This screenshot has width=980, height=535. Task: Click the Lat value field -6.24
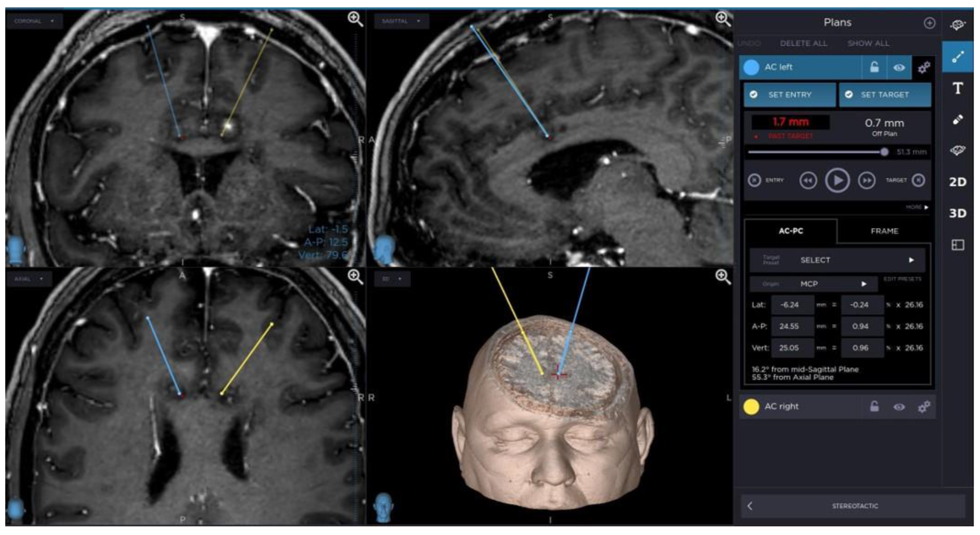coord(792,305)
